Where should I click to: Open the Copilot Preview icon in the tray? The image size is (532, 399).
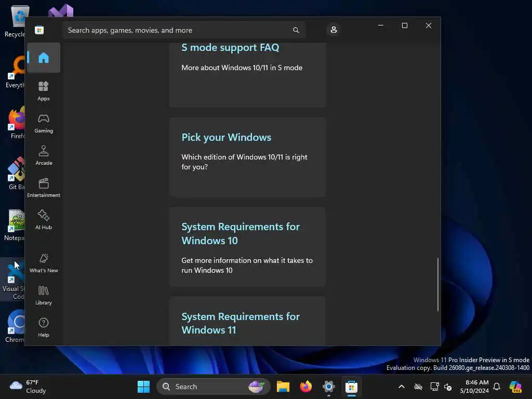515,387
